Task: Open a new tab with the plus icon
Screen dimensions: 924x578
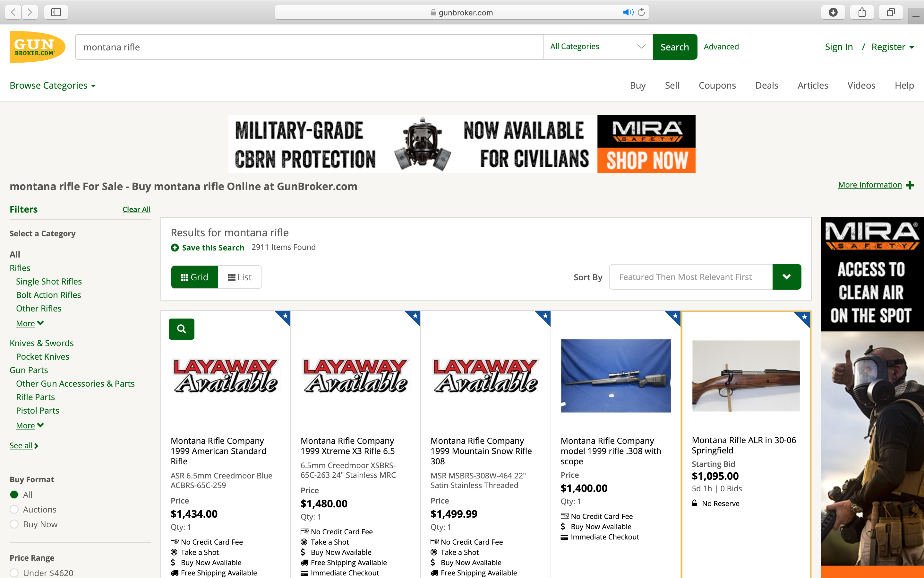Action: pos(916,16)
